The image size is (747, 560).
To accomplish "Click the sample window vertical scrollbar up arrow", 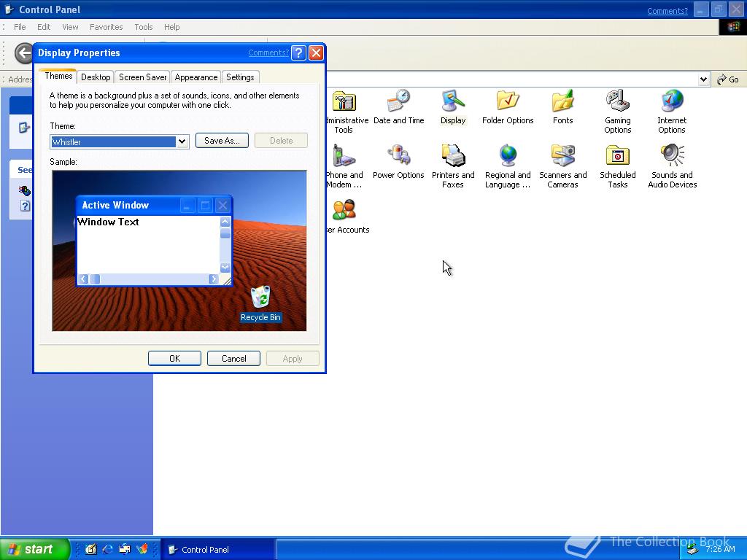I will tap(225, 222).
